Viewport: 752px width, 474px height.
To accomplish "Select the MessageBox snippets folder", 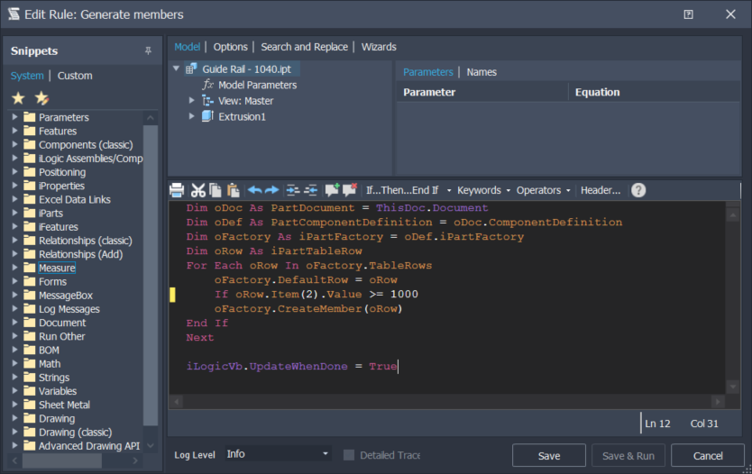I will [65, 295].
